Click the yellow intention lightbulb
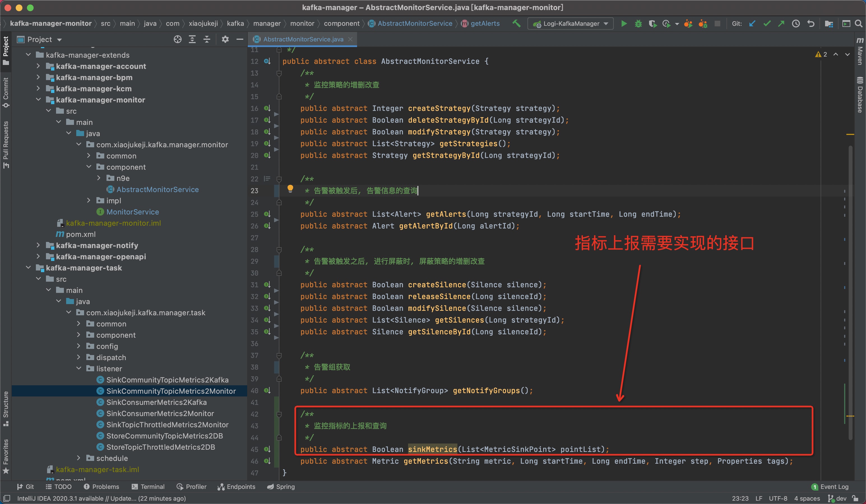This screenshot has height=504, width=866. (x=290, y=188)
